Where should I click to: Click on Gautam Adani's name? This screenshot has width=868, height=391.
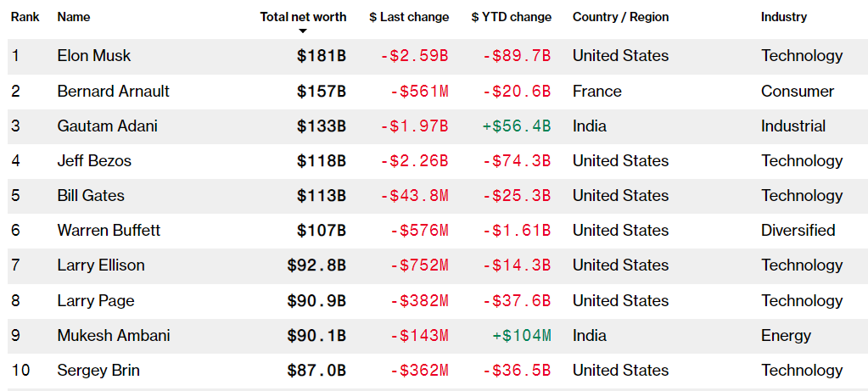108,126
